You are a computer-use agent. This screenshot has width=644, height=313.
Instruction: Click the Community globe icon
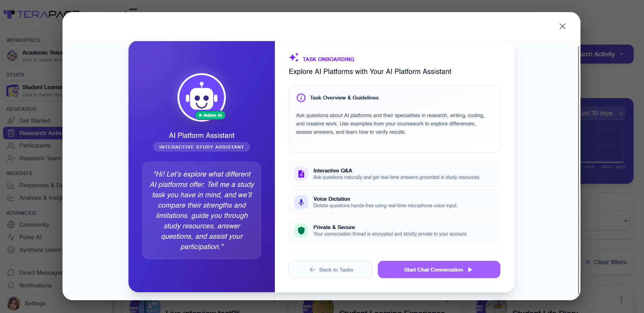pos(11,225)
